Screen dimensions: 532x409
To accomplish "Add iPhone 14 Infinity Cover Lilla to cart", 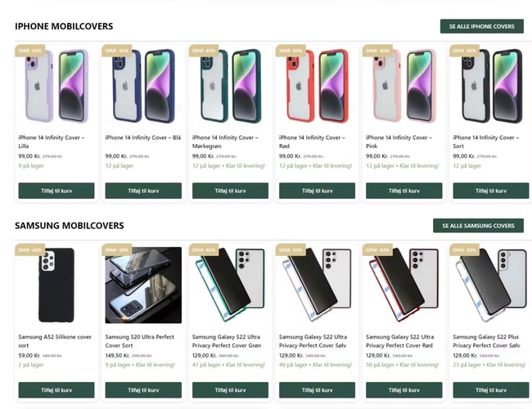I will (x=56, y=191).
